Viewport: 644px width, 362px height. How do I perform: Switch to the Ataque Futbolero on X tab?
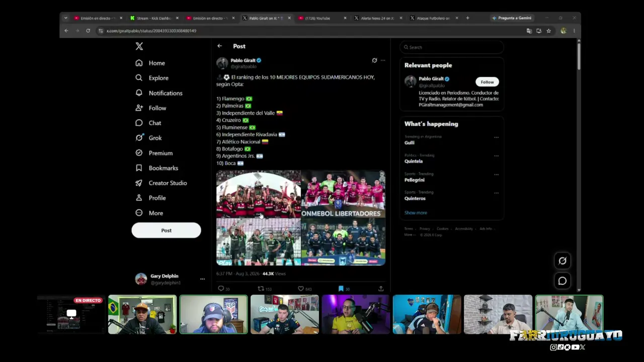[x=434, y=18]
